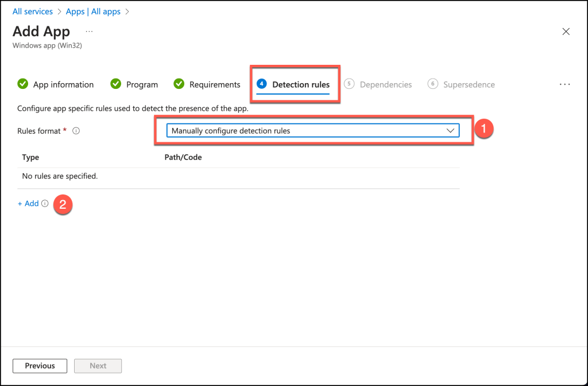Close the Add App pane
Viewport: 588px width, 386px height.
[x=566, y=32]
